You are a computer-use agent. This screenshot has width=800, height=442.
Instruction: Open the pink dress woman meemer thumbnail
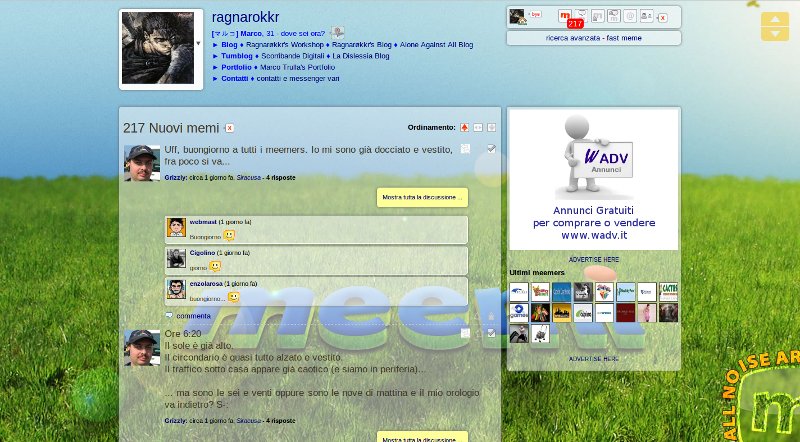[x=647, y=313]
